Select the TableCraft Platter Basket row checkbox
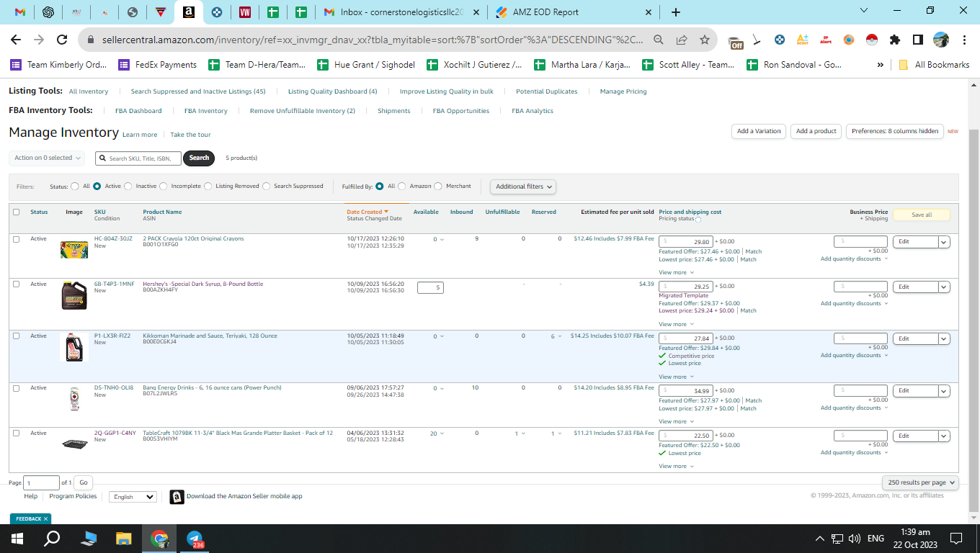The image size is (980, 553). click(16, 433)
